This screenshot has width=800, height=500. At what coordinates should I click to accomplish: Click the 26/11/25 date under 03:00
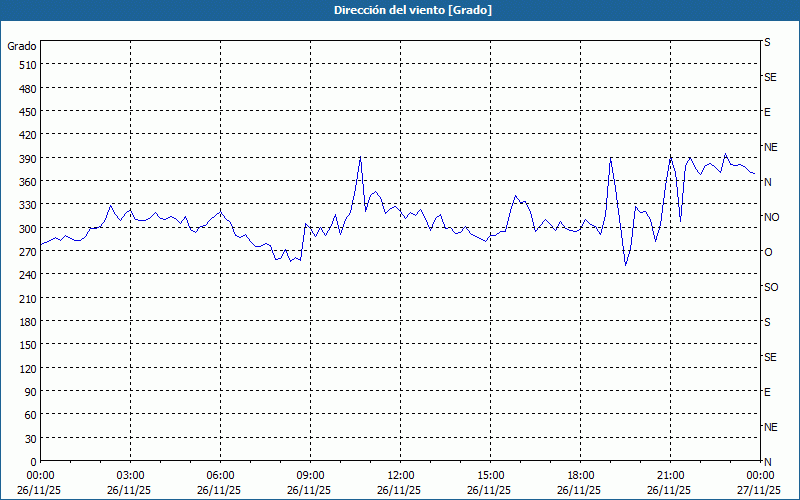129,490
